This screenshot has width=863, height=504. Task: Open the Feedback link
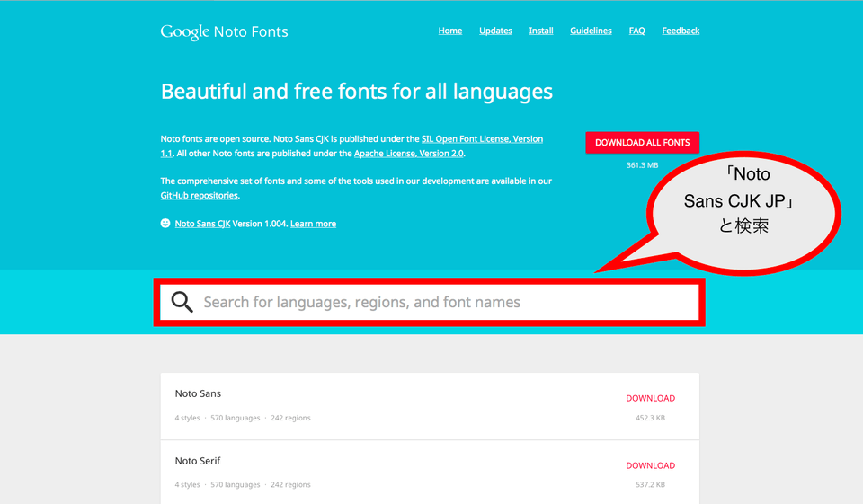[x=681, y=31]
